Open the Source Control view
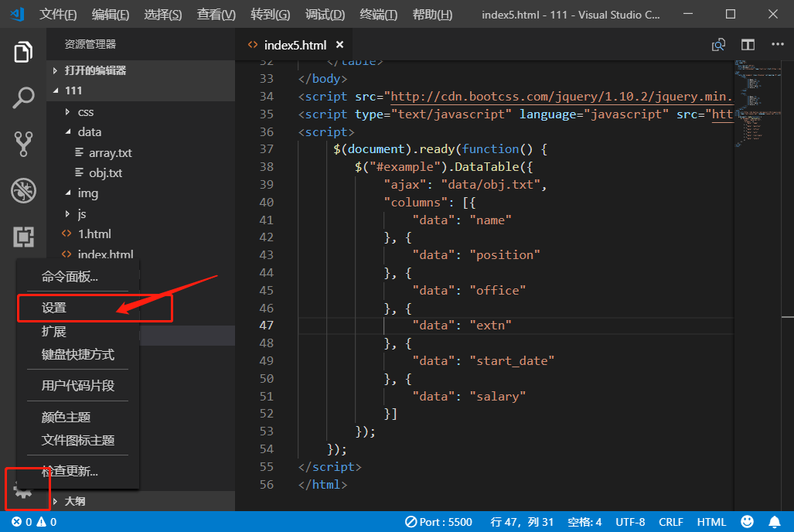Screen dimensions: 794x532 point(22,144)
